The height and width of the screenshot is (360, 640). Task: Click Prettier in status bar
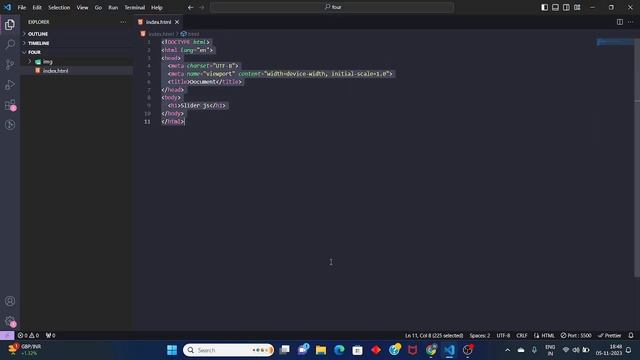point(610,336)
